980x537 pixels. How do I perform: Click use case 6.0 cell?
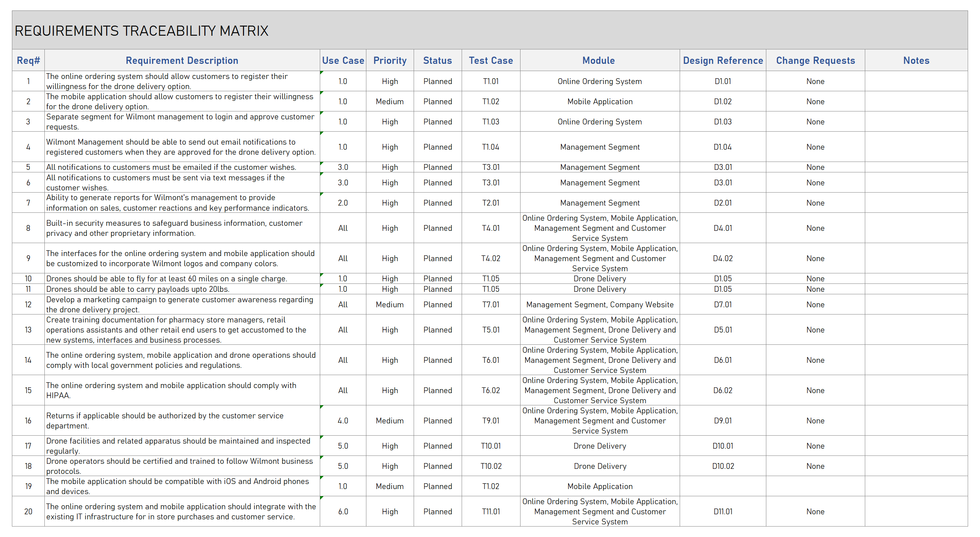pos(343,511)
